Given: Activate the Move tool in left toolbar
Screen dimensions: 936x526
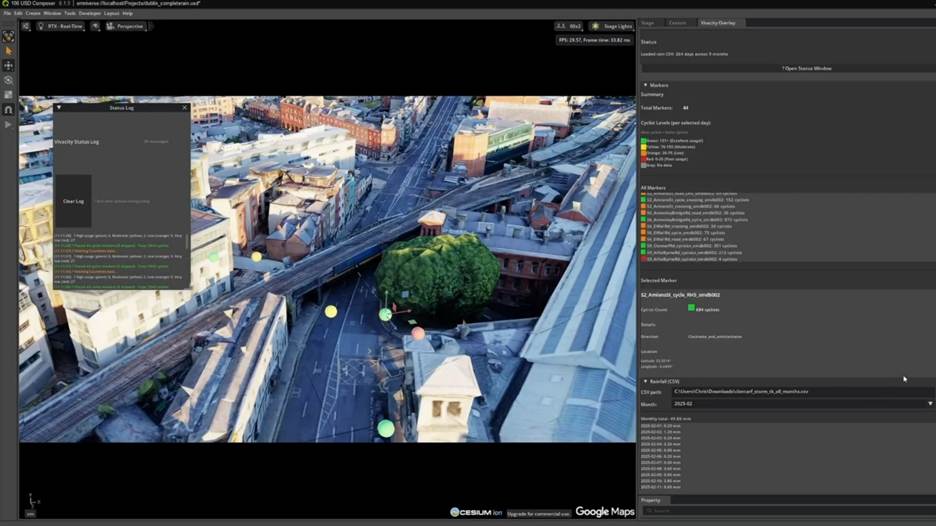Looking at the screenshot, I should pos(9,65).
